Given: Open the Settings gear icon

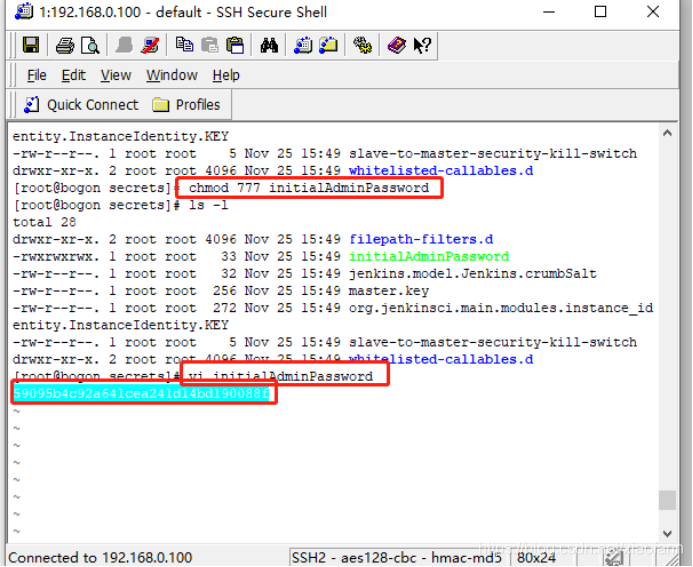Looking at the screenshot, I should click(x=362, y=45).
